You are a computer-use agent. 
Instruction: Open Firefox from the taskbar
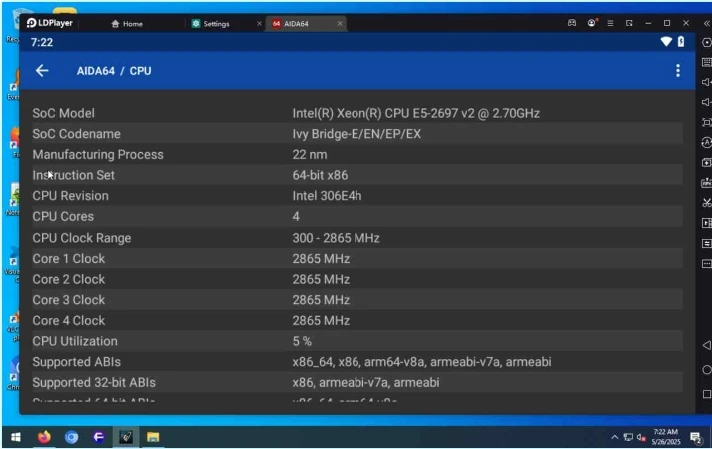[44, 437]
